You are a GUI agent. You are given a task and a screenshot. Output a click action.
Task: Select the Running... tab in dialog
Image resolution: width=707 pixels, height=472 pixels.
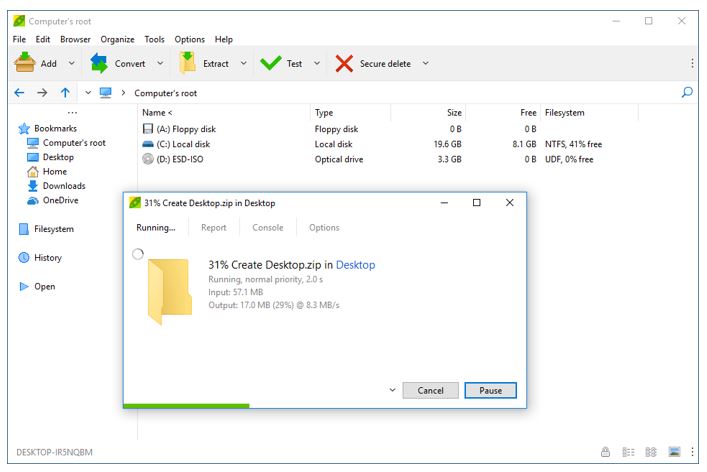click(156, 228)
